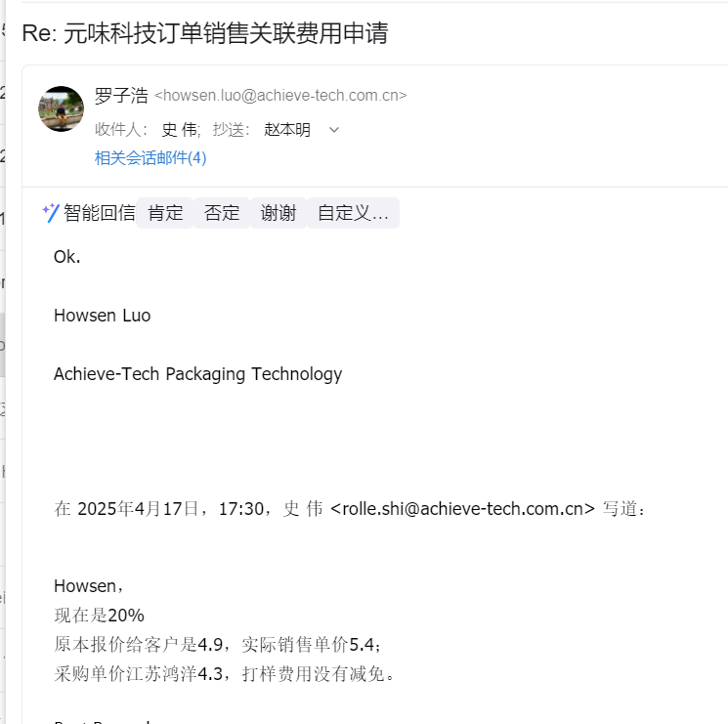Click sender name 罗子浩
Viewport: 728px width, 724px height.
[121, 96]
